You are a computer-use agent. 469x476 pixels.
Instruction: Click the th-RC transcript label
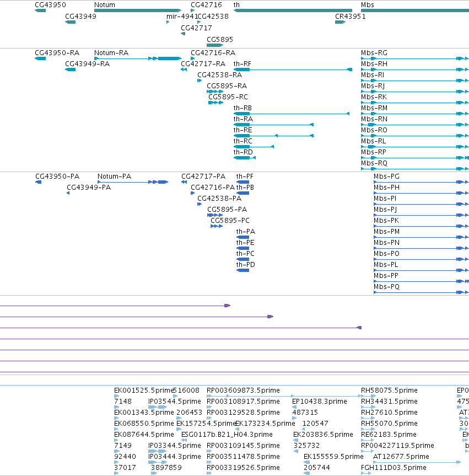click(x=242, y=141)
